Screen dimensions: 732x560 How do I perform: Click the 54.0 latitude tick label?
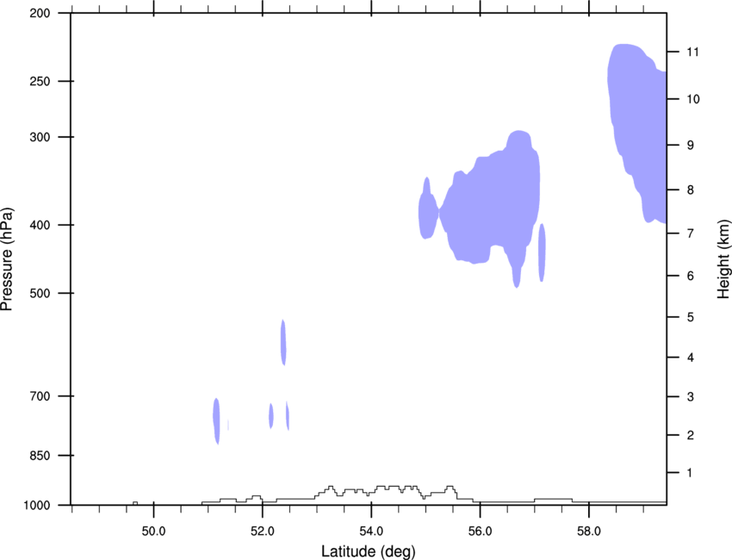(371, 532)
